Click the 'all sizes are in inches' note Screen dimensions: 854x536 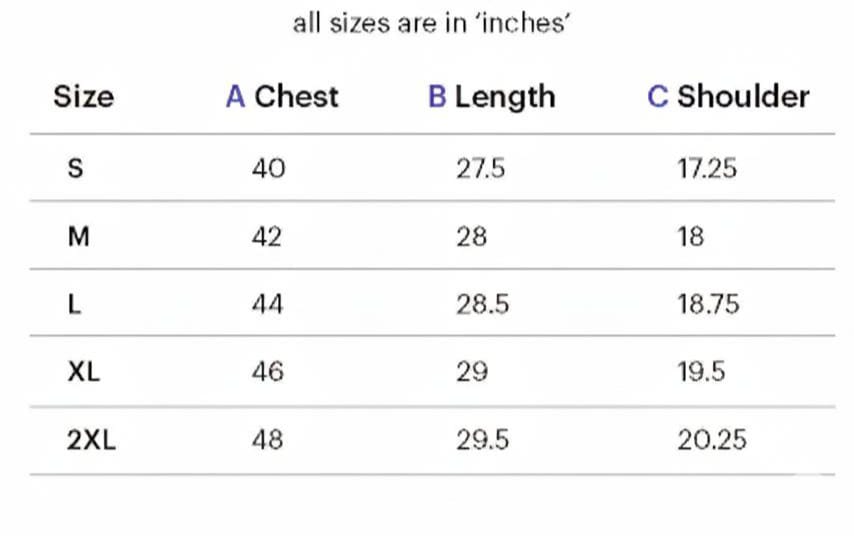pyautogui.click(x=431, y=24)
